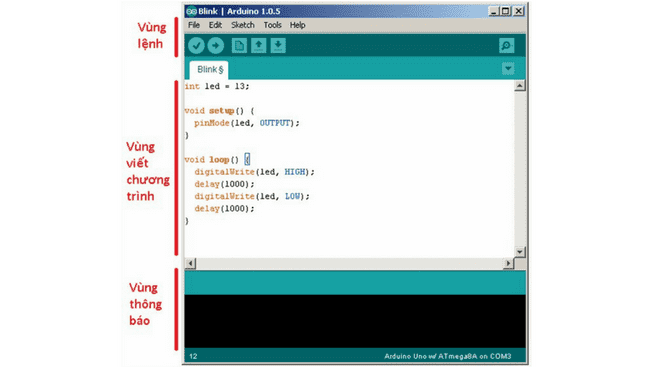Save the sketch with the Save icon

pos(278,45)
